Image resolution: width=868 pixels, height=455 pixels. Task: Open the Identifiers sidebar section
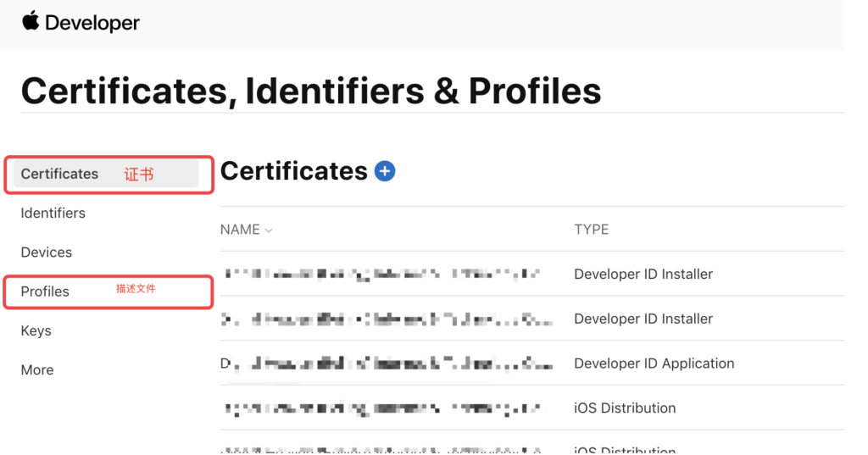coord(53,214)
